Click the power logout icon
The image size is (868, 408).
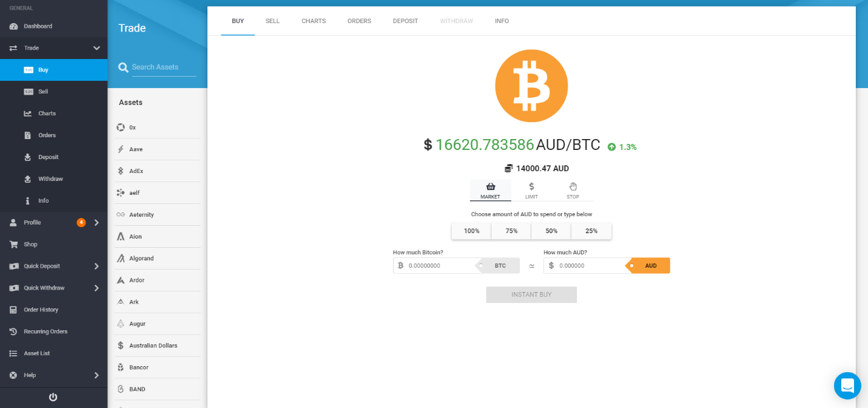(x=53, y=397)
